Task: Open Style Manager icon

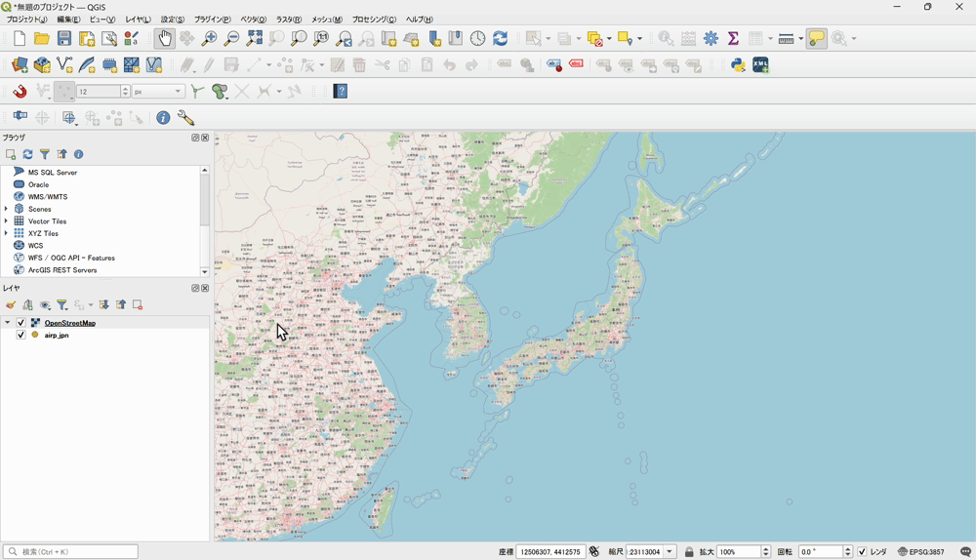Action: click(132, 39)
